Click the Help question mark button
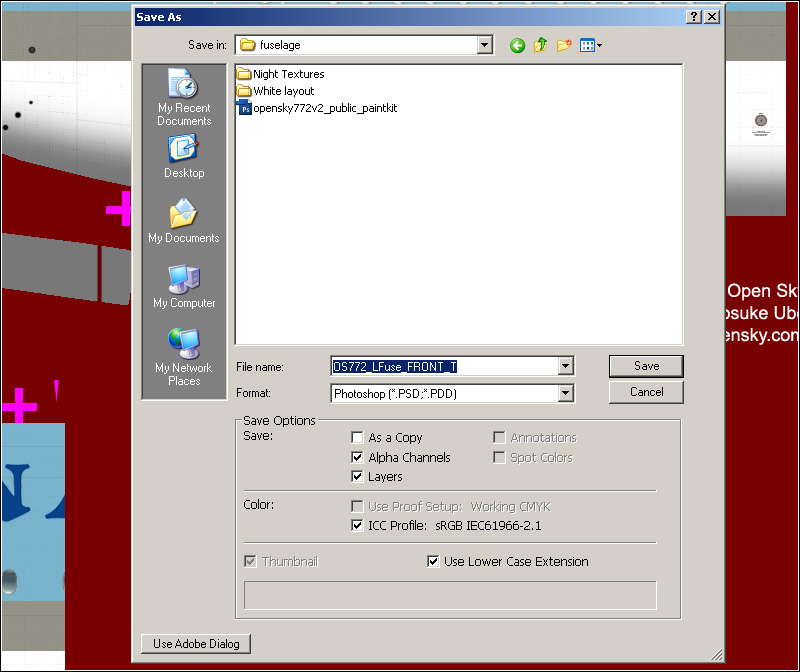Screen dimensions: 800x672 tap(693, 17)
